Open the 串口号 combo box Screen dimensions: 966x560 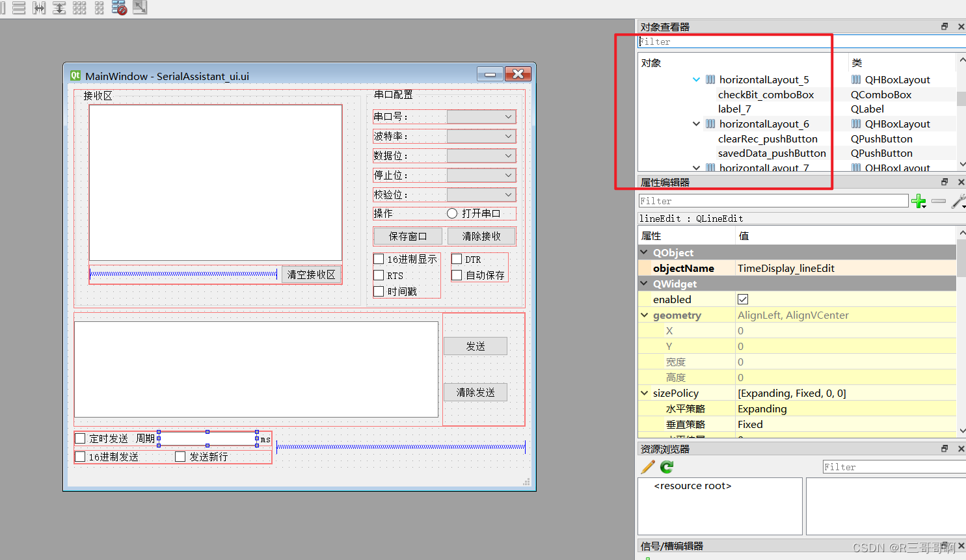[x=481, y=116]
